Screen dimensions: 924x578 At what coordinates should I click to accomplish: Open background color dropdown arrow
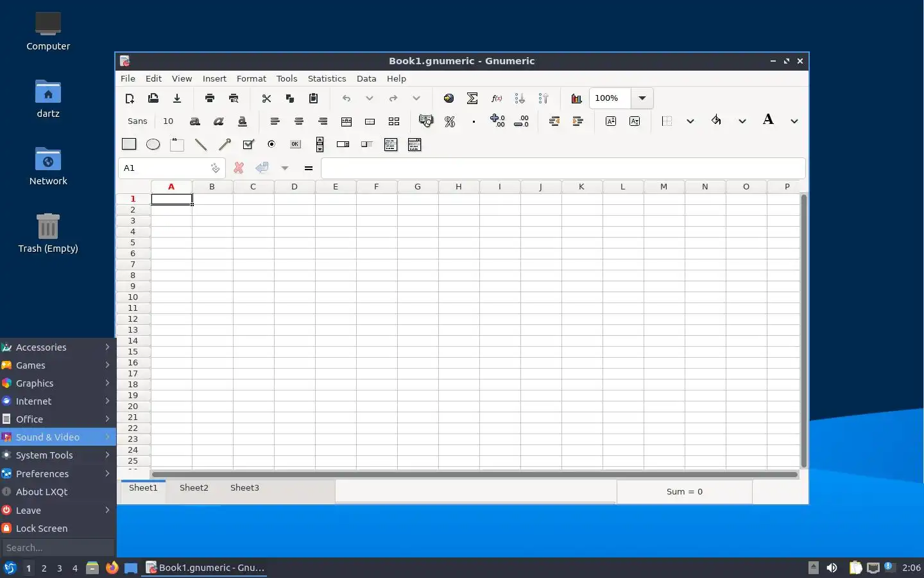tap(742, 121)
